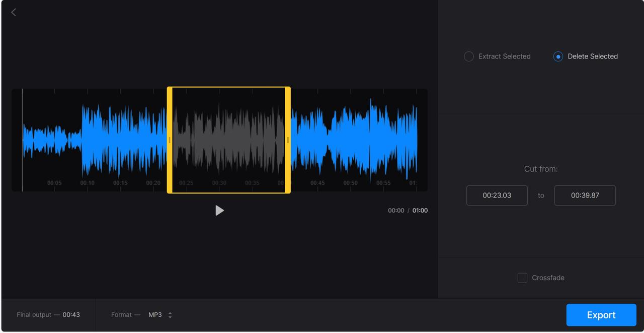Click the Export button

point(601,315)
